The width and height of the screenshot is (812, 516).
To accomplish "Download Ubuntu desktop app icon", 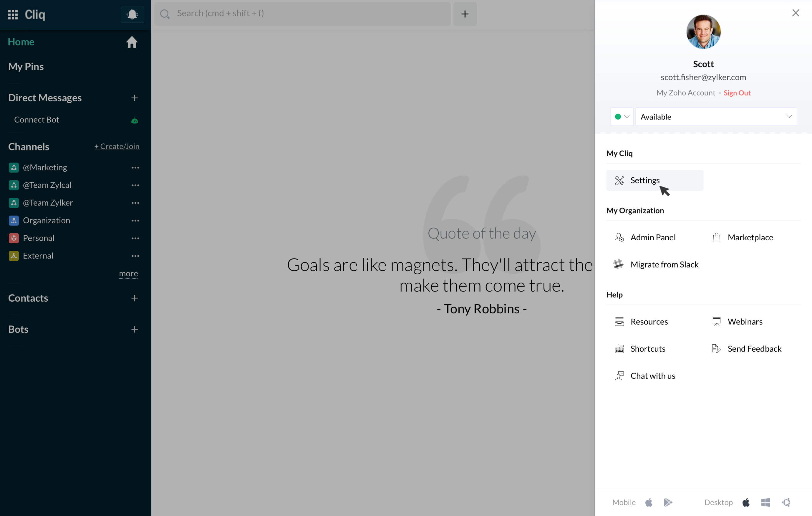I will [786, 502].
